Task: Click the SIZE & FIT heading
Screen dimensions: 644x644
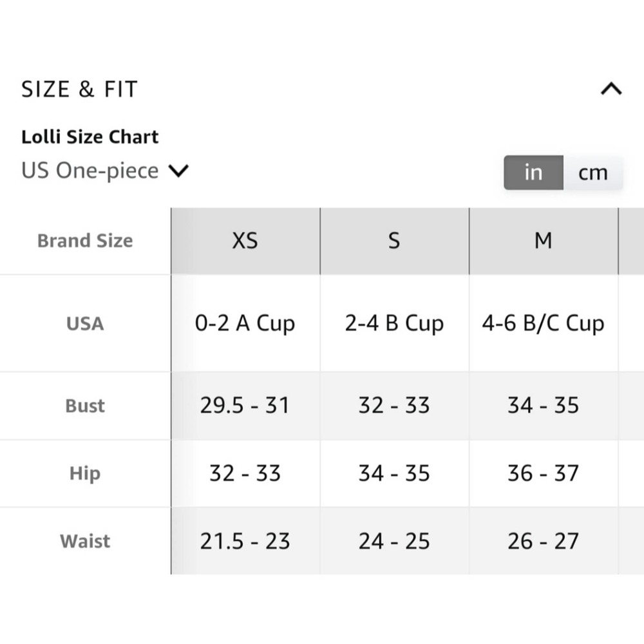Action: coord(80,90)
